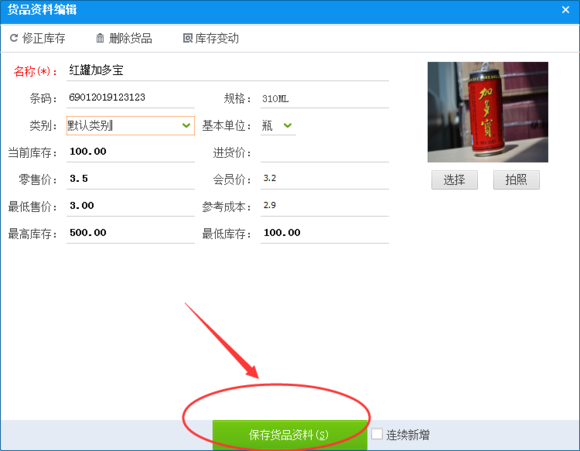The height and width of the screenshot is (451, 580).
Task: Click the 类别 combo box text 默认类别
Action: coord(90,126)
